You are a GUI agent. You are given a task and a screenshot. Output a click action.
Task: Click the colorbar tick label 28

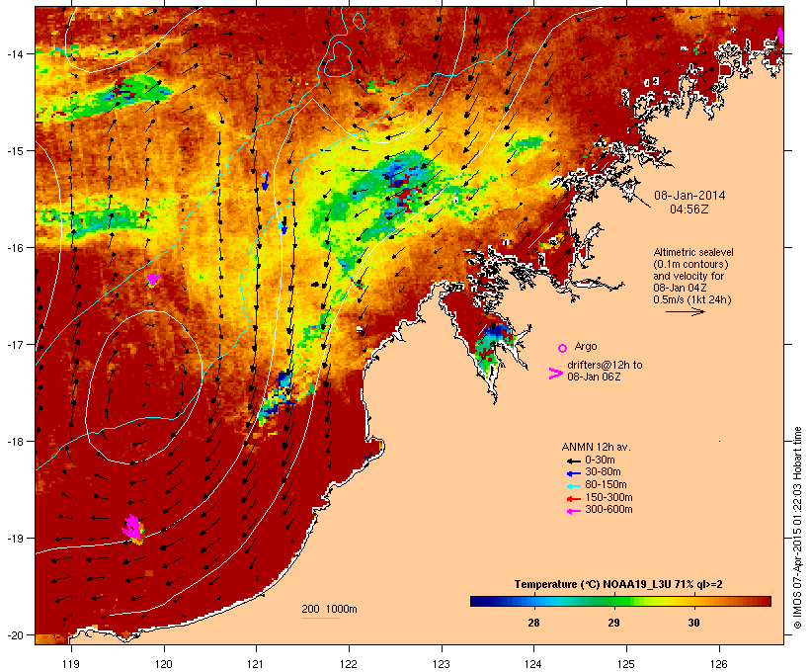[x=533, y=623]
